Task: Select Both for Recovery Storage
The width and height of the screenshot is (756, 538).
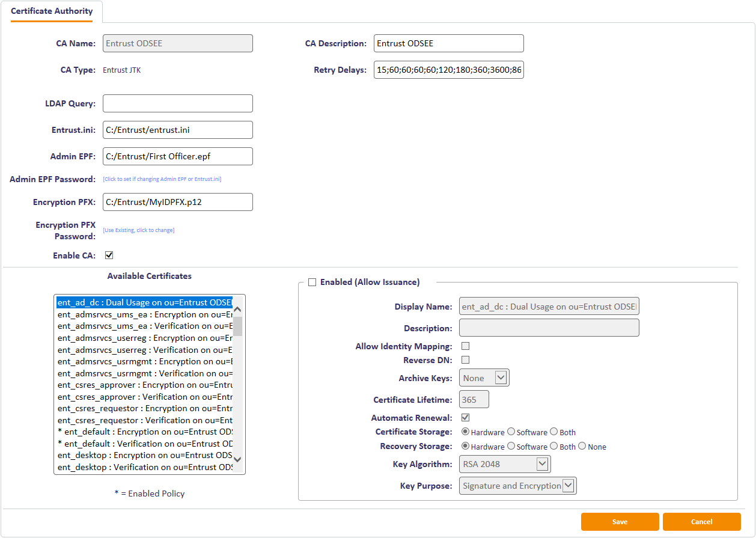Action: pyautogui.click(x=554, y=446)
